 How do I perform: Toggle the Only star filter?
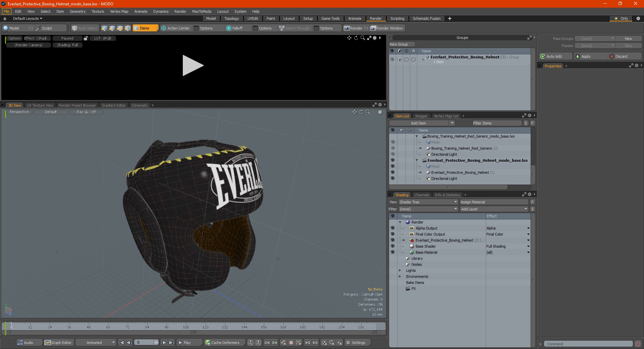point(621,18)
